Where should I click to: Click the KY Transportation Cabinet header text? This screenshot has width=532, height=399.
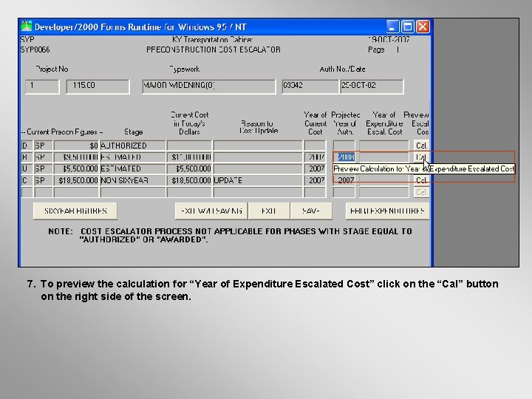[x=212, y=39]
